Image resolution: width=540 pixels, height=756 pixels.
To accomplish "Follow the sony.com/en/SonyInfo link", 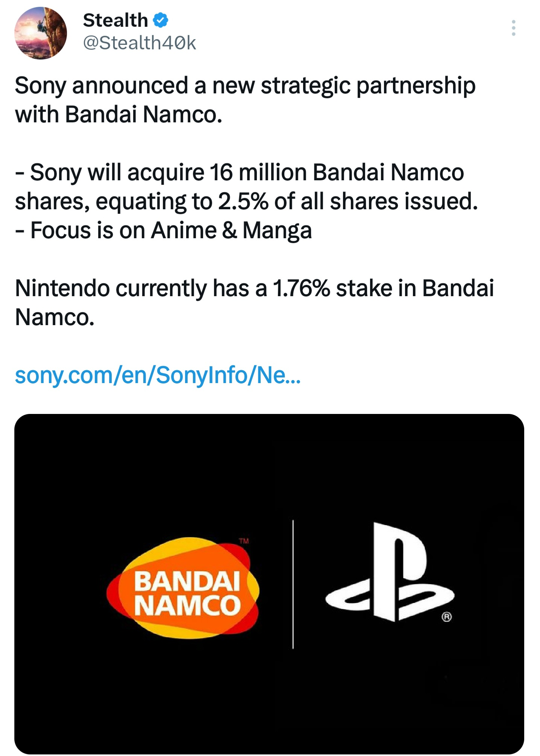I will 158,375.
